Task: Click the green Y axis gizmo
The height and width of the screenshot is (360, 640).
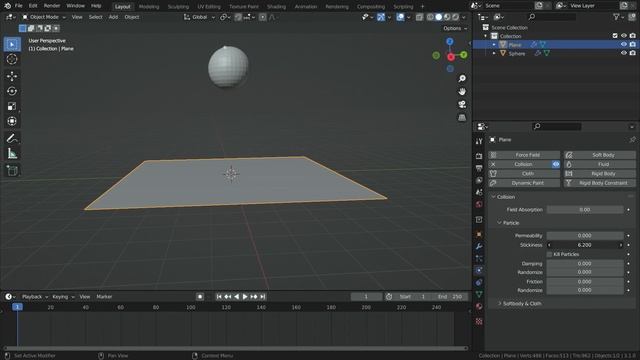Action: tap(464, 54)
